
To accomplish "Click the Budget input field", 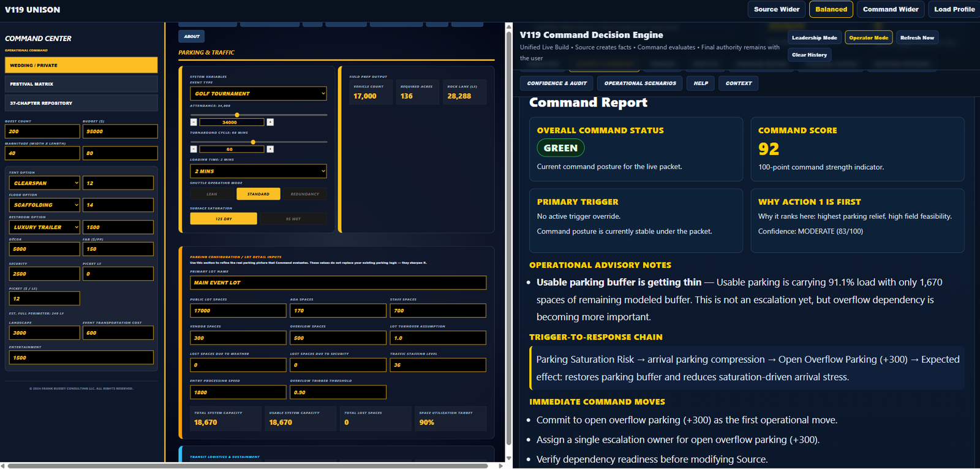I will tap(120, 131).
